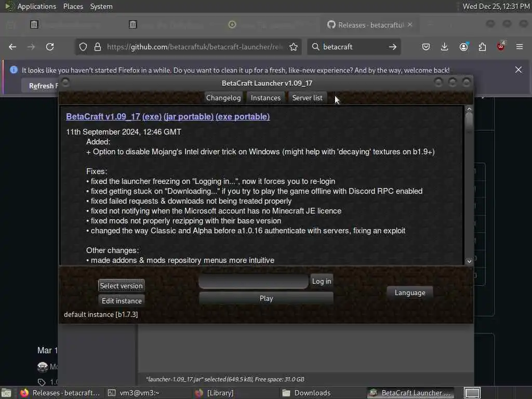Close the Releases betacraftuk tab
532x399 pixels.
[x=410, y=25]
